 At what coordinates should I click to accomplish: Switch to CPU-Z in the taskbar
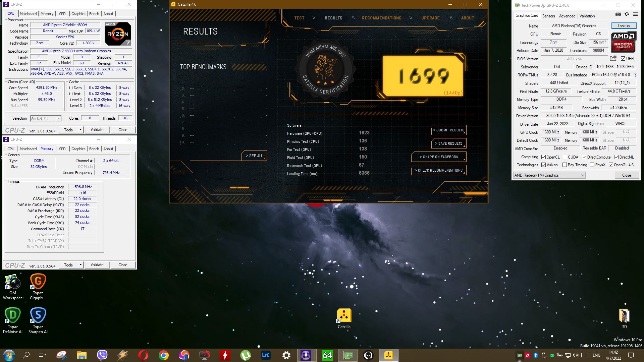pos(306,355)
